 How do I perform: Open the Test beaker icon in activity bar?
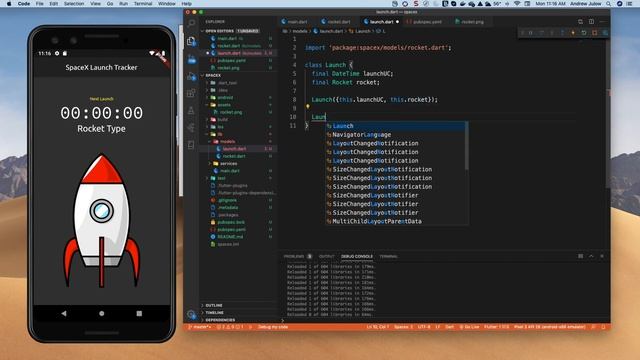[191, 110]
